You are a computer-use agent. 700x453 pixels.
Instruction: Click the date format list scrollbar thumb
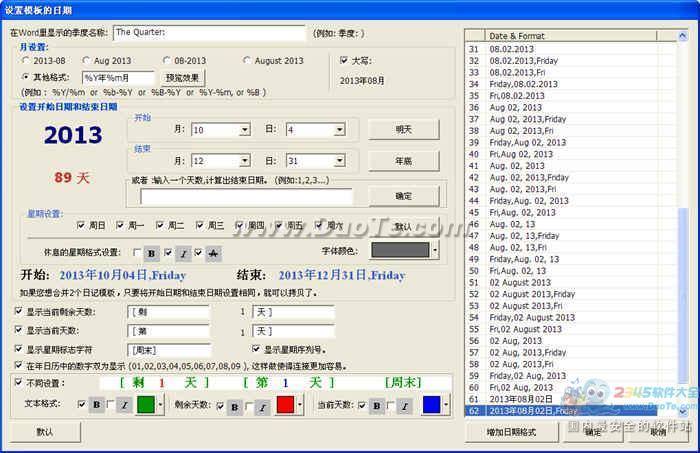683,295
